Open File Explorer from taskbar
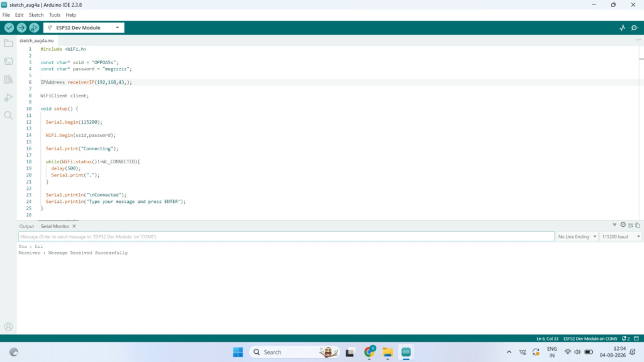This screenshot has width=644, height=362. (x=387, y=352)
